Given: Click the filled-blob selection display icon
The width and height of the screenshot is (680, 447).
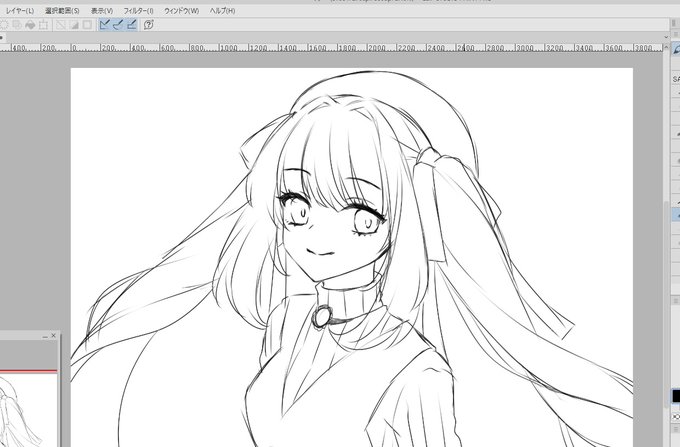Looking at the screenshot, I should click(x=30, y=25).
